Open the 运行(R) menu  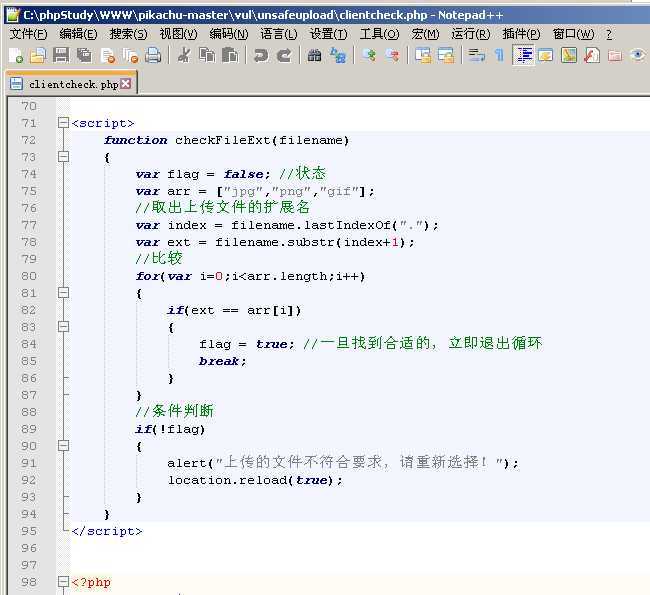click(471, 34)
